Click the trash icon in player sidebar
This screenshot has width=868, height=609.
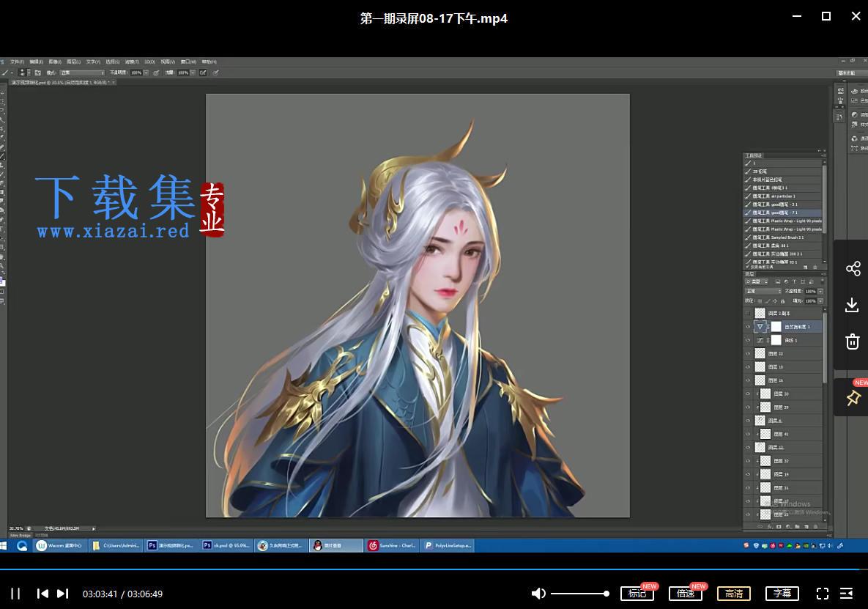(x=853, y=341)
